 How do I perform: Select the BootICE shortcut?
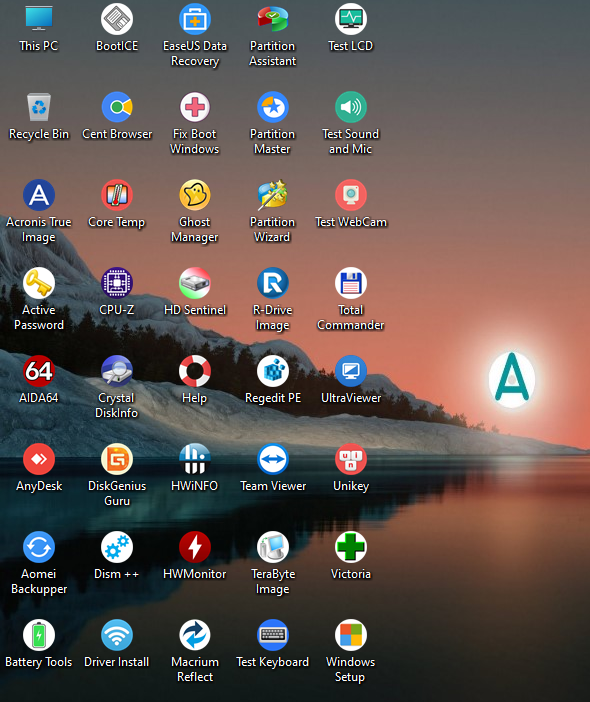[117, 19]
